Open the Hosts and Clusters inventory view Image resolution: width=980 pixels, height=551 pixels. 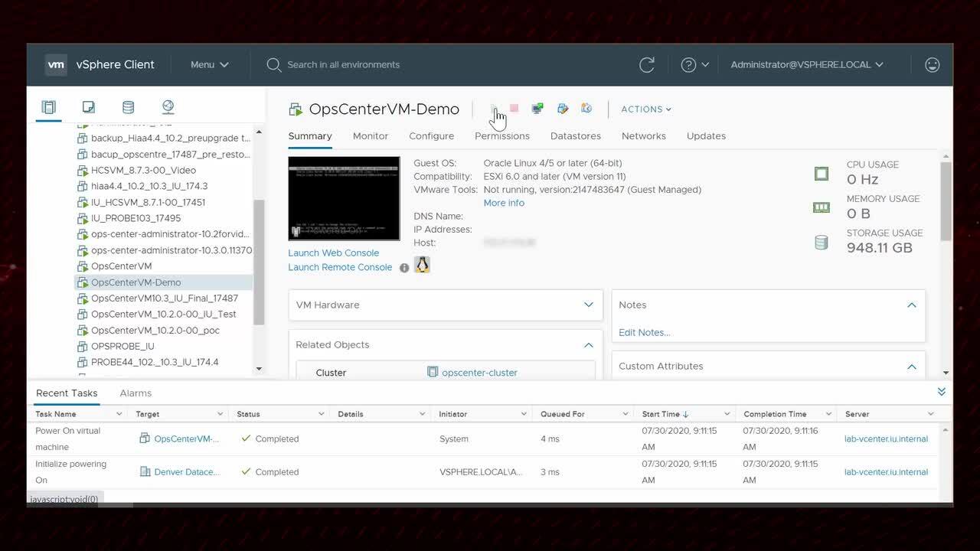pos(49,107)
